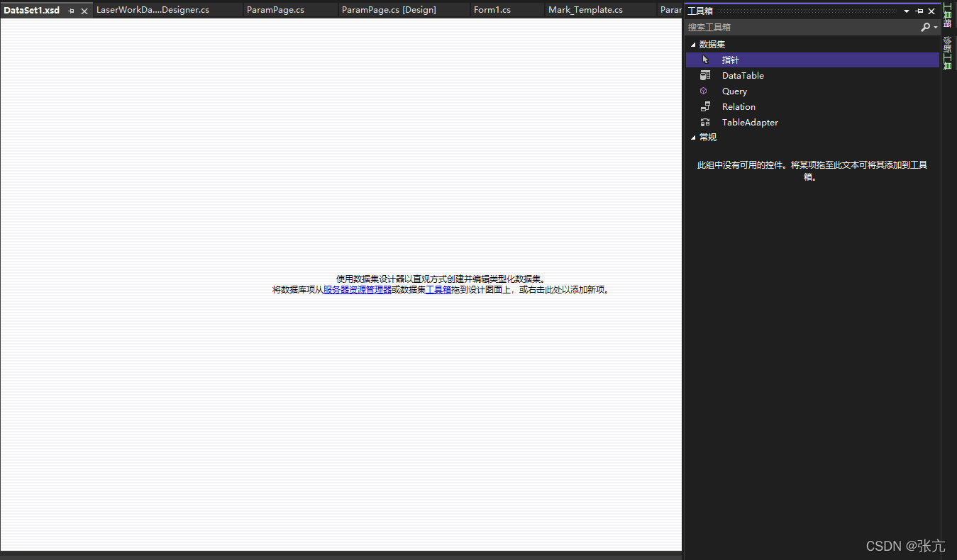Viewport: 957px width, 560px height.
Task: Click the 工具箱 link in designer text
Action: coord(438,290)
